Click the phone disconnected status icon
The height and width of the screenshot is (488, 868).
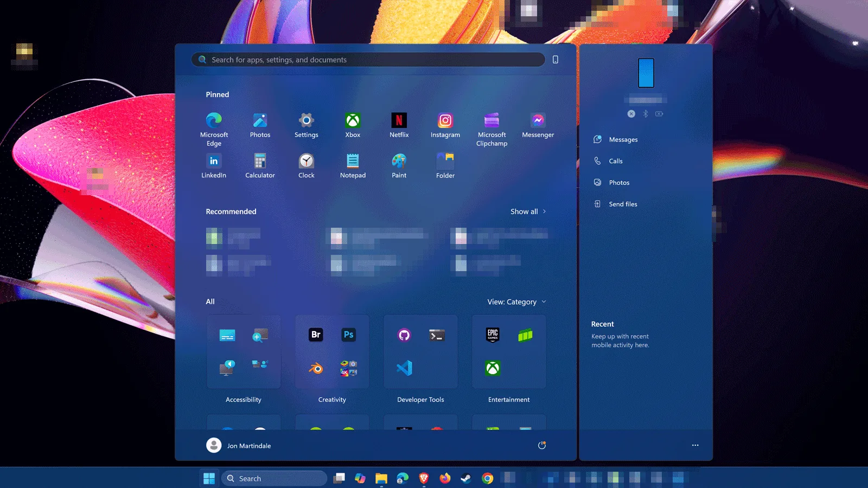(x=631, y=114)
